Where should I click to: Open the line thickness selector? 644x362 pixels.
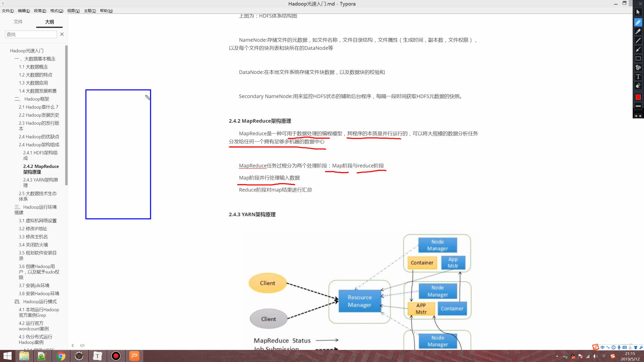(x=638, y=106)
